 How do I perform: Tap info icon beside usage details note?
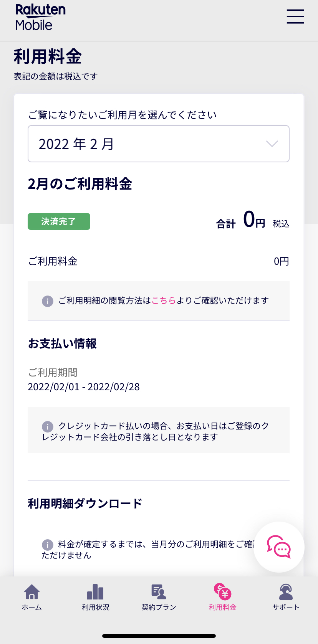tap(48, 301)
